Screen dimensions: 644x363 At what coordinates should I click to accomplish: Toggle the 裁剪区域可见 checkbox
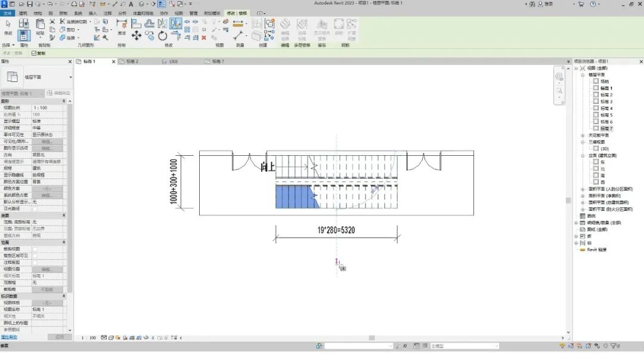(35, 256)
